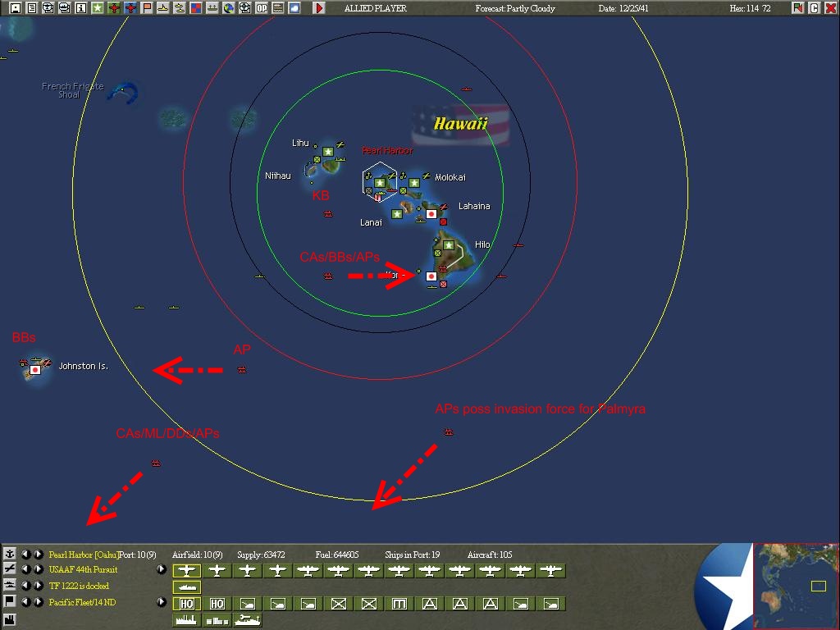
Task: Click the 'C' button in top bar
Action: [815, 7]
